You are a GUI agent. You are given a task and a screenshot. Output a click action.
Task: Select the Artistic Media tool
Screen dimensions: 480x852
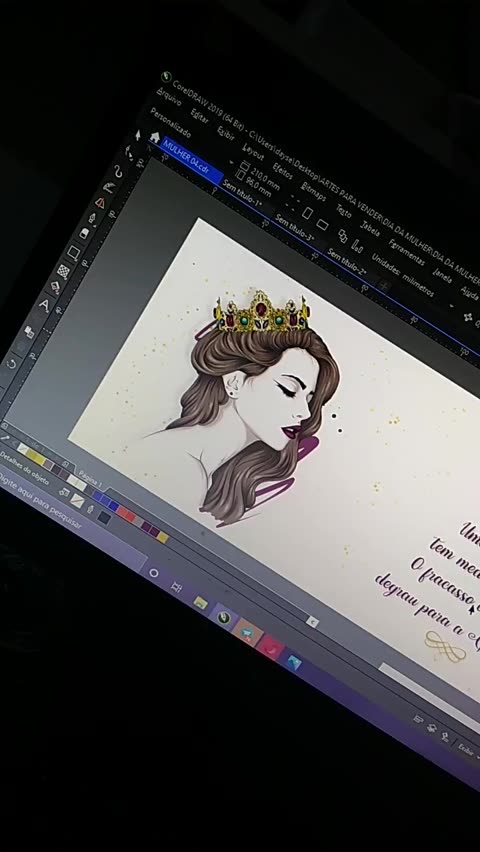tap(109, 187)
